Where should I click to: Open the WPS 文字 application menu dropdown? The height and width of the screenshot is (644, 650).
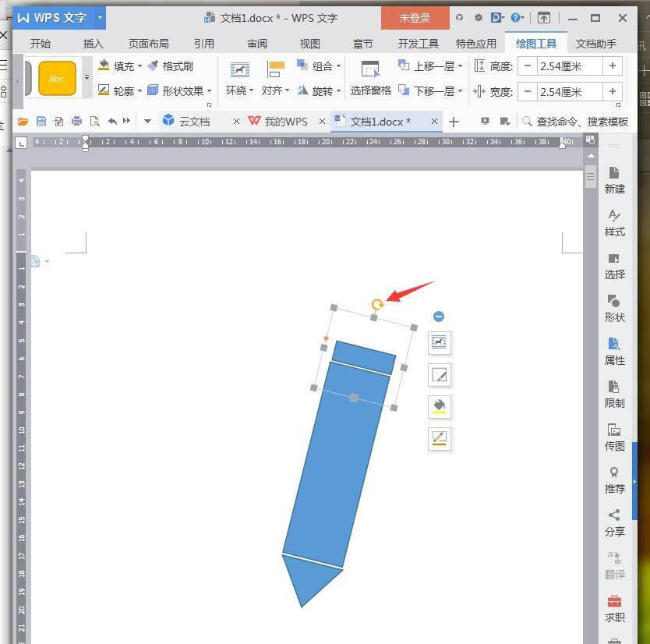[100, 18]
